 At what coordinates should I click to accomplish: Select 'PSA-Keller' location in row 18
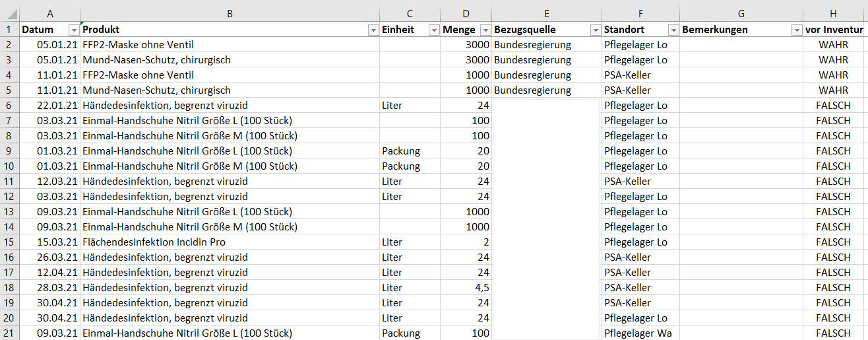pyautogui.click(x=640, y=288)
